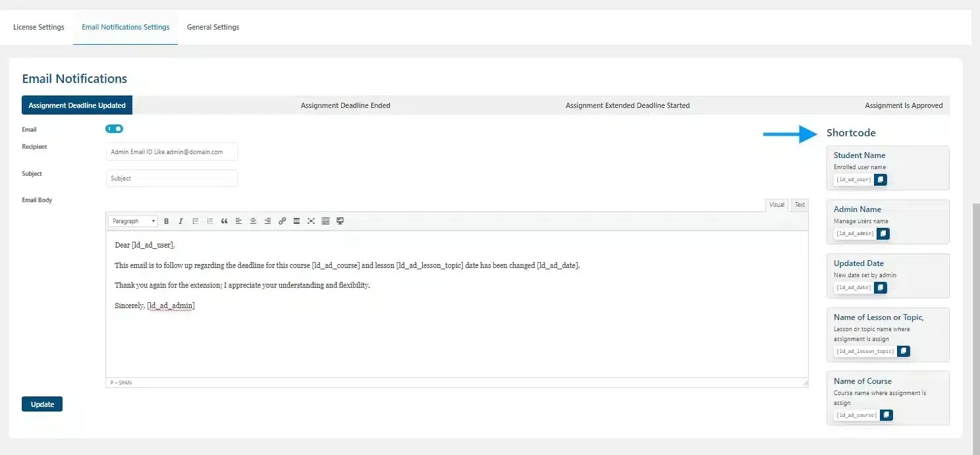Align the email text to center
The height and width of the screenshot is (455, 980).
253,221
